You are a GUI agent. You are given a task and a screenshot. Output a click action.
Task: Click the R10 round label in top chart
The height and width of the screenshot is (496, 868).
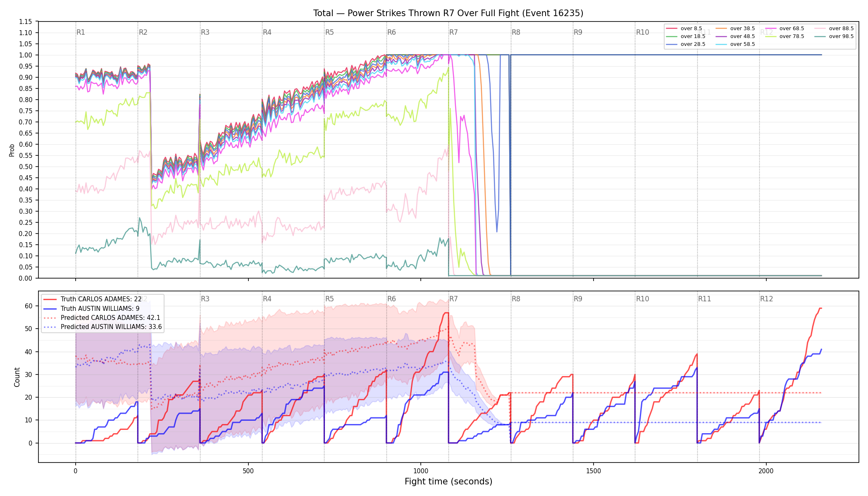click(642, 32)
